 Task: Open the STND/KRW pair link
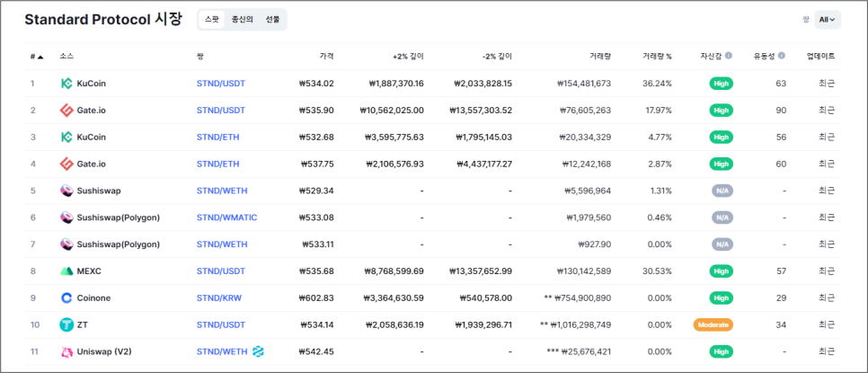219,298
